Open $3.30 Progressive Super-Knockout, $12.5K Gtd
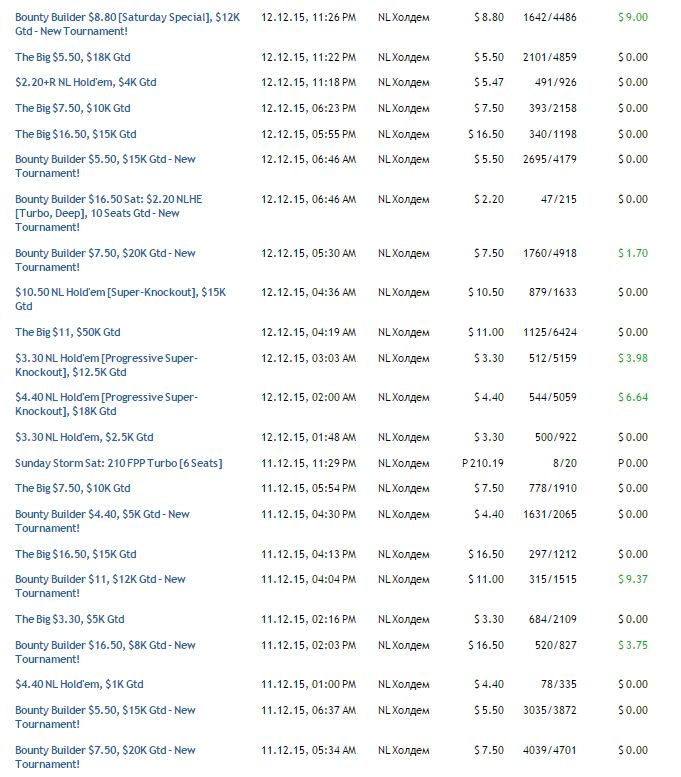The height and width of the screenshot is (777, 681). point(106,358)
